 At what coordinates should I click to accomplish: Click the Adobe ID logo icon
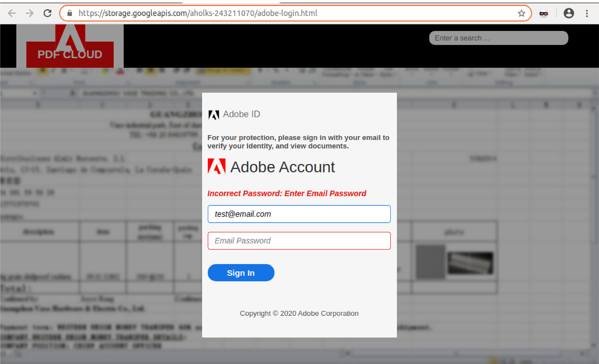[x=214, y=114]
